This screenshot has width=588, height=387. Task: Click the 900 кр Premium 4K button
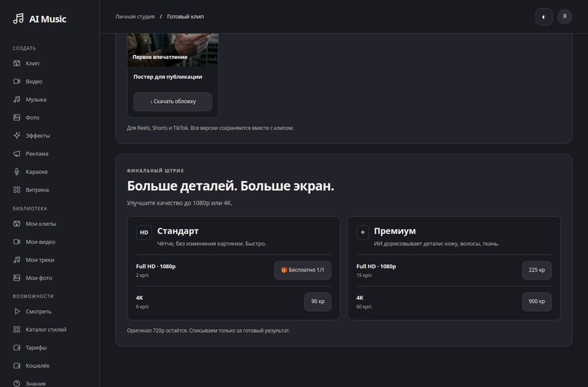(x=537, y=301)
